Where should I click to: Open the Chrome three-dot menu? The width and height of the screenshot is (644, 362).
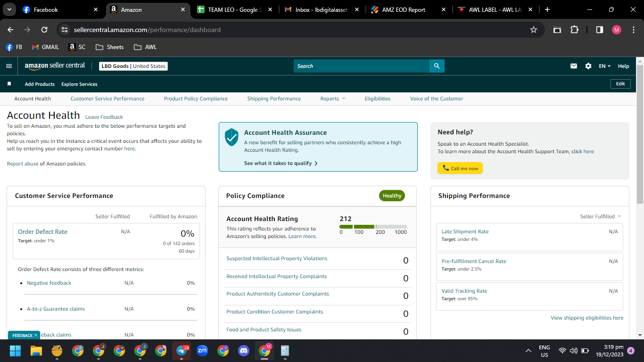click(x=634, y=30)
